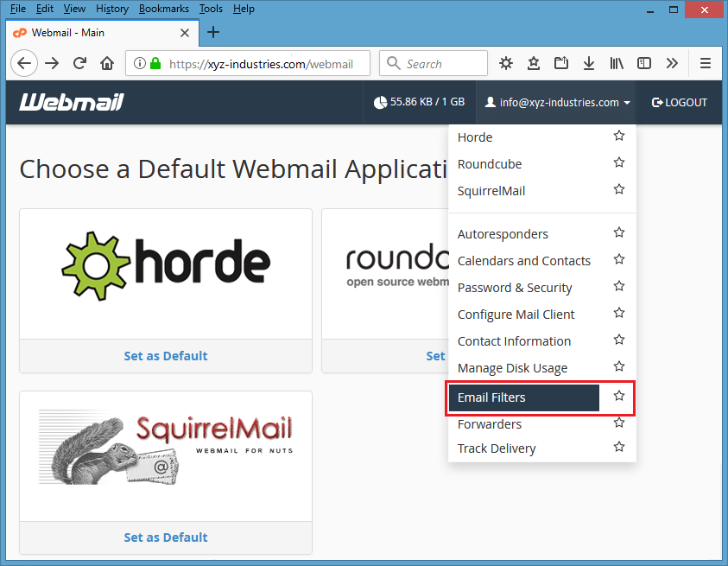Click the SquirrelMail logo card
Screen dimensions: 728x566
[166, 456]
